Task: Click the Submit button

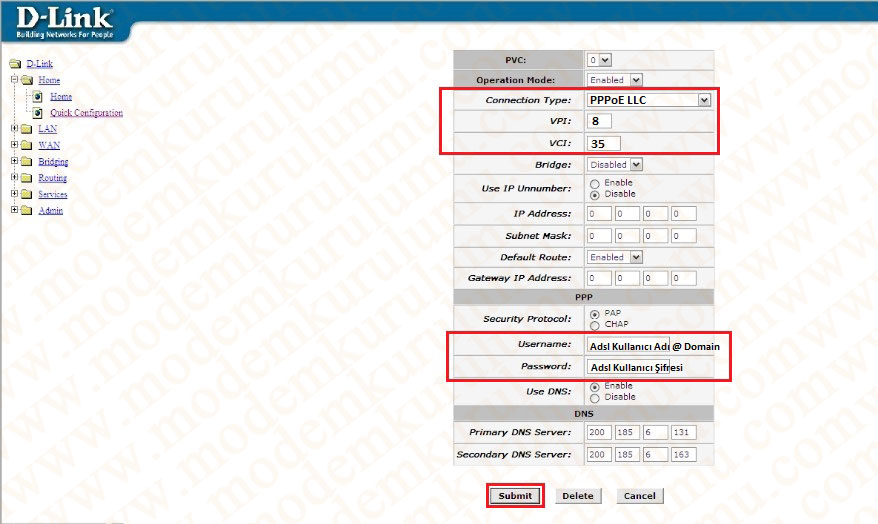Action: [515, 495]
